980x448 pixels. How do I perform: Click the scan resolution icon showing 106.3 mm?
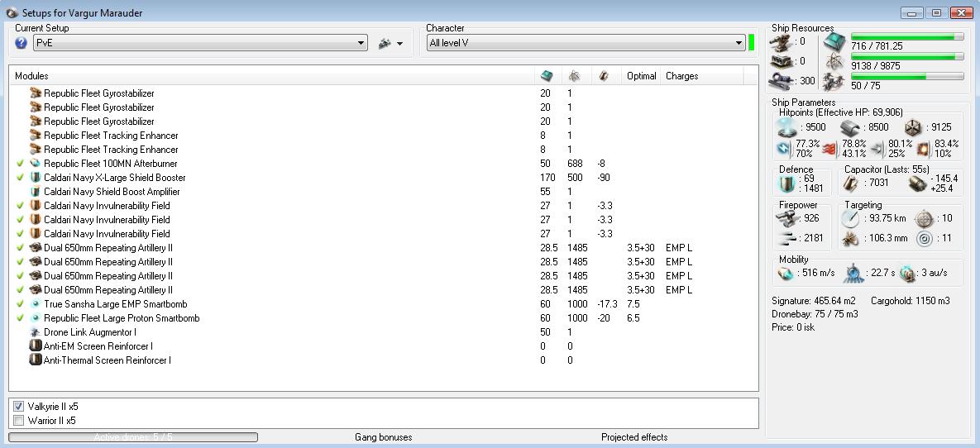point(851,238)
